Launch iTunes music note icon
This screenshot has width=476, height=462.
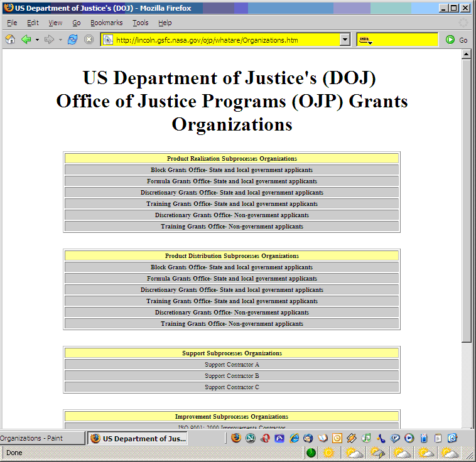[x=366, y=438]
